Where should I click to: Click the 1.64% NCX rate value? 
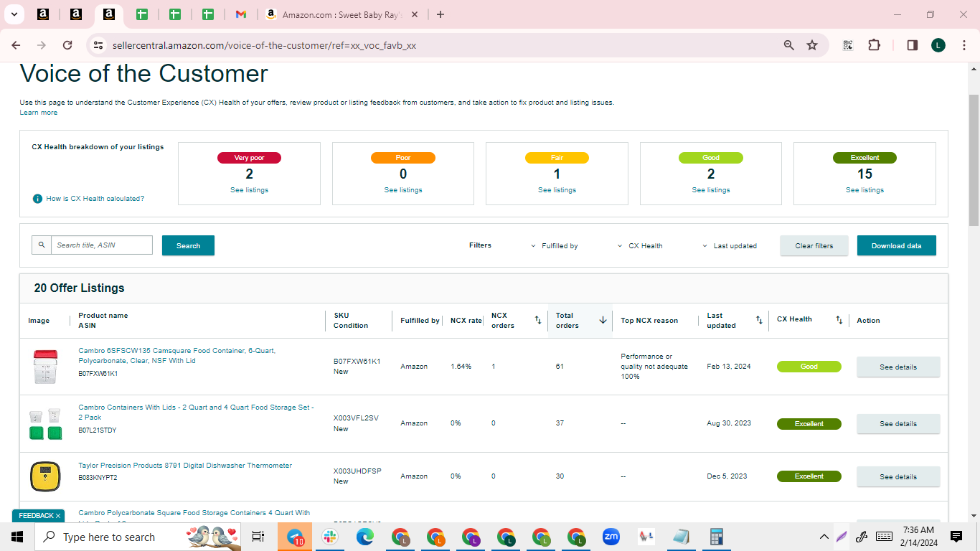pyautogui.click(x=461, y=367)
